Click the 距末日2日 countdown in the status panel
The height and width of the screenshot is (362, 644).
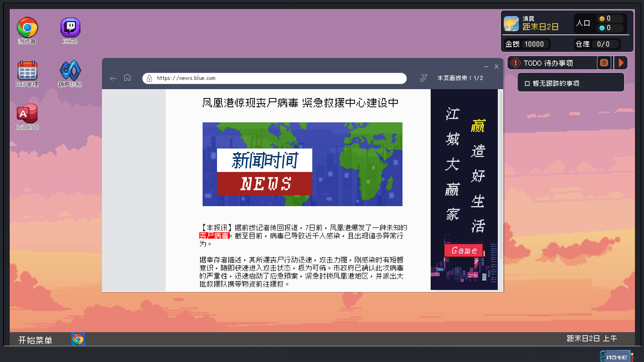coord(540,27)
